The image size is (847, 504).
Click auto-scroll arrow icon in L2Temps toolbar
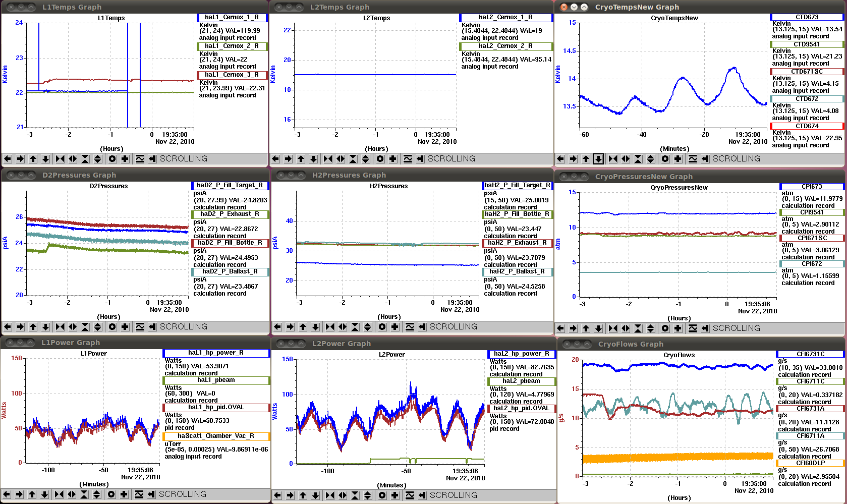[420, 159]
